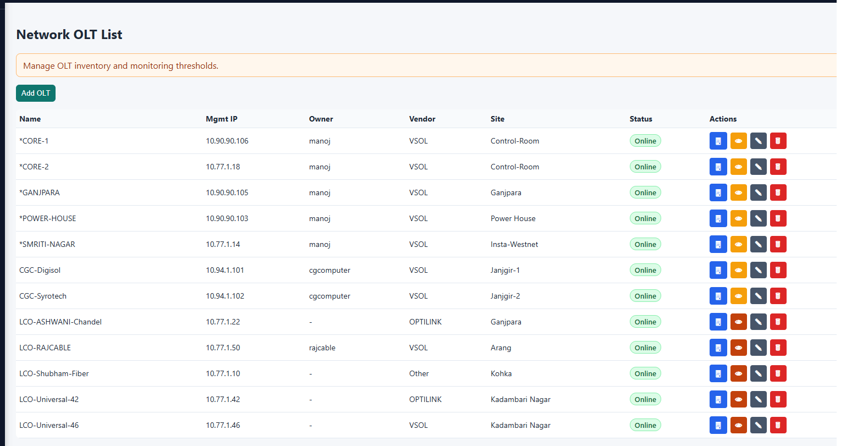Select the *POWER-HOUSE name cell

pyautogui.click(x=48, y=218)
